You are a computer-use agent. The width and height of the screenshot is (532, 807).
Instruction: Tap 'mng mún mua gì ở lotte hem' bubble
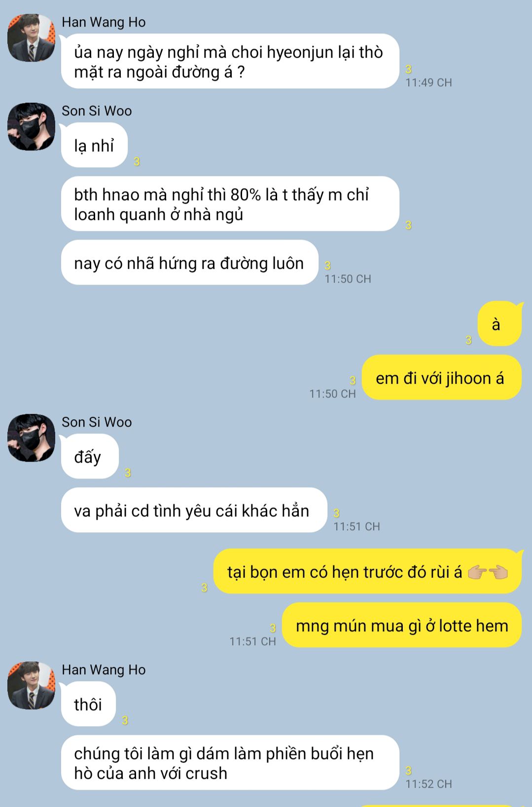pos(401,625)
